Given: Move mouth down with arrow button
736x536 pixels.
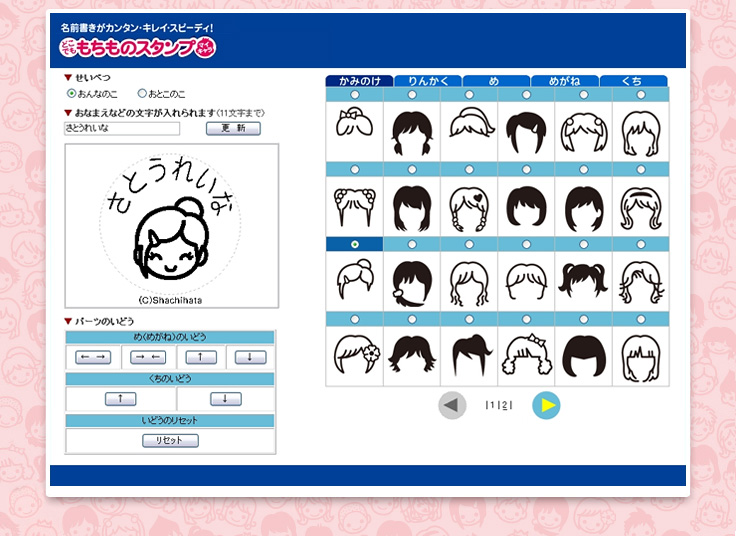Looking at the screenshot, I should pos(226,399).
